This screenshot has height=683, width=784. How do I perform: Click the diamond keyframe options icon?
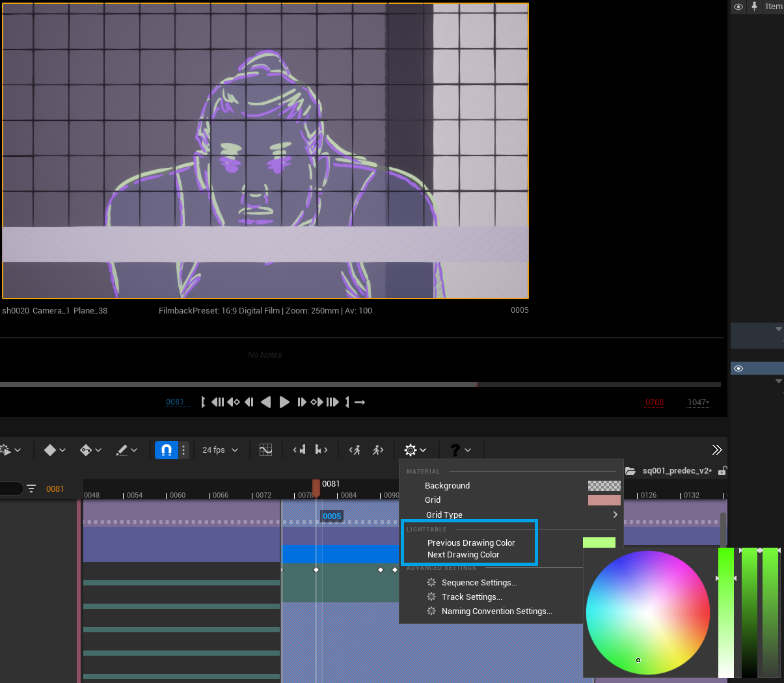(x=50, y=449)
